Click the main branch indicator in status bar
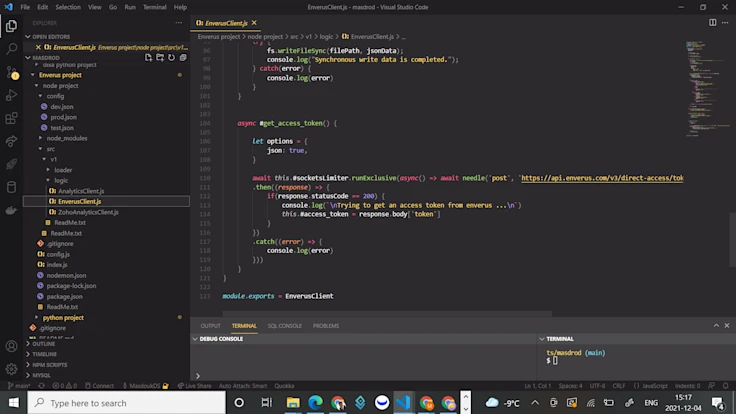736x414 pixels. point(19,386)
